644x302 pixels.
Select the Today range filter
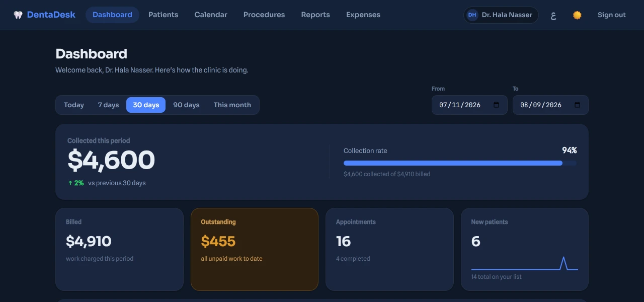tap(74, 105)
